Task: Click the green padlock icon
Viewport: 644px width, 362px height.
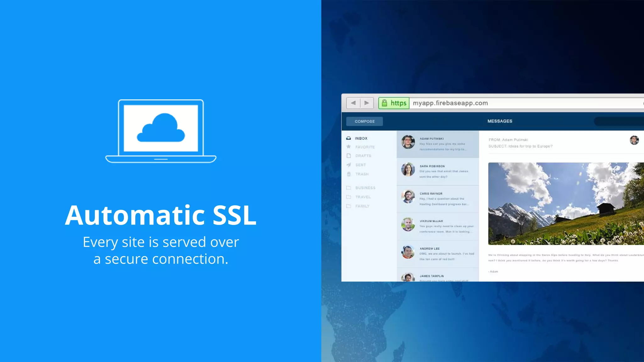Action: pyautogui.click(x=384, y=103)
